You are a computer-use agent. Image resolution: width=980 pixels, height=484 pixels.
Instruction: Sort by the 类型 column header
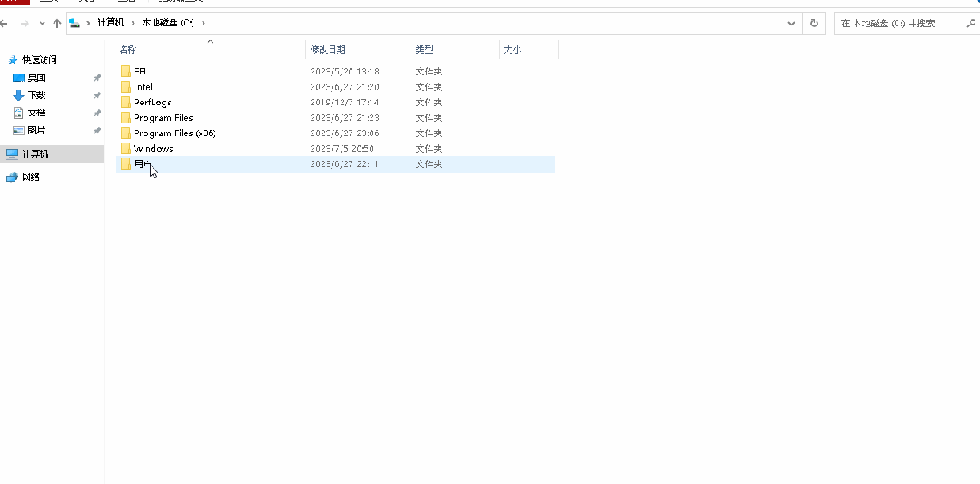[x=424, y=50]
